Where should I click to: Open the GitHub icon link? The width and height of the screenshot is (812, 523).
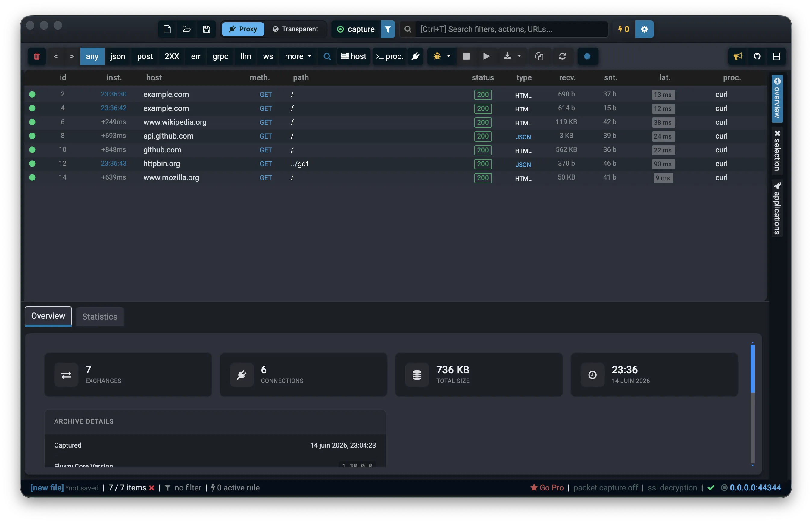tap(757, 56)
